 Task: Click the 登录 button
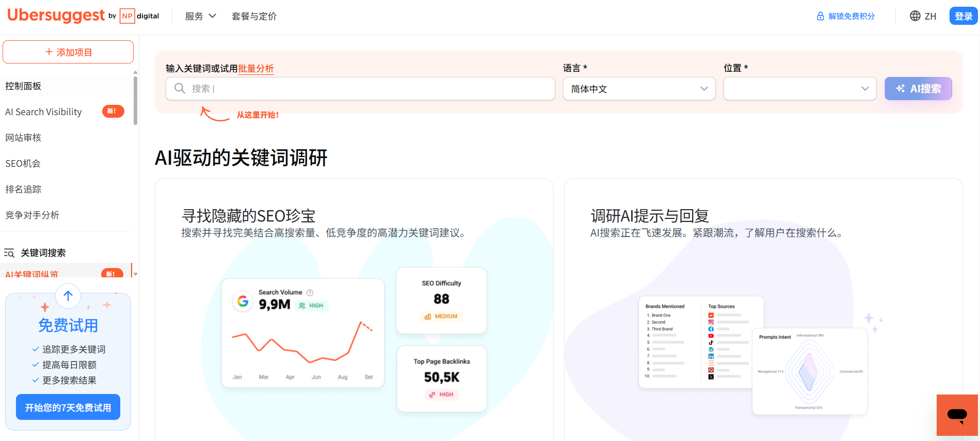(963, 17)
